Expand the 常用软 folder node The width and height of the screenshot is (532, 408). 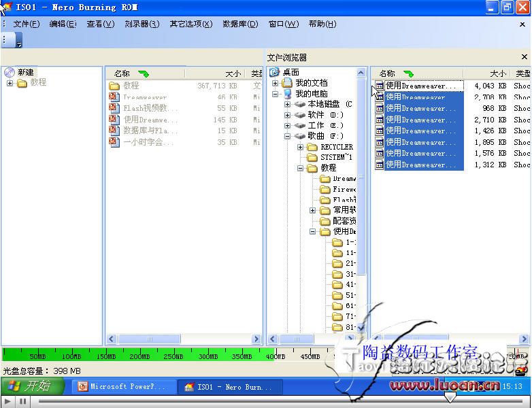click(x=313, y=211)
